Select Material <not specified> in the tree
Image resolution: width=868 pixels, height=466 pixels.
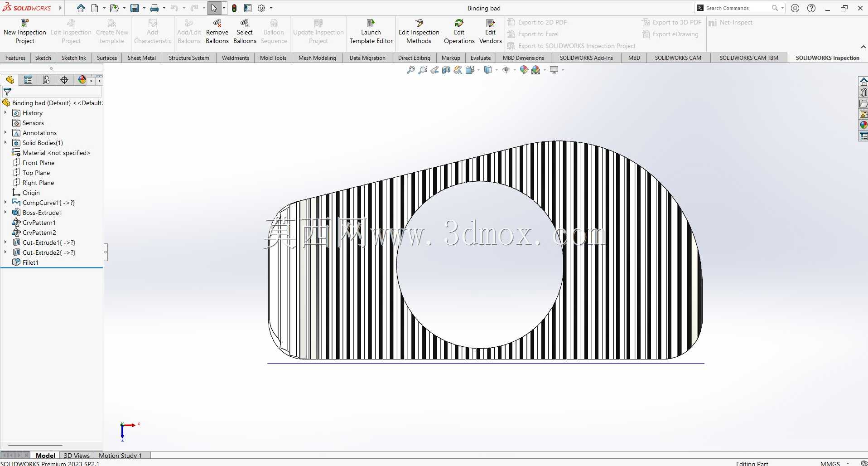56,153
